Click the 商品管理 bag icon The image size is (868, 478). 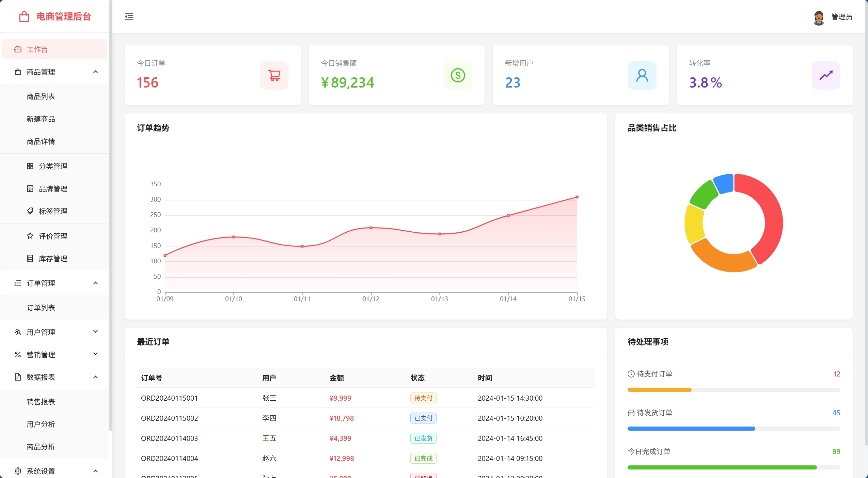[18, 72]
